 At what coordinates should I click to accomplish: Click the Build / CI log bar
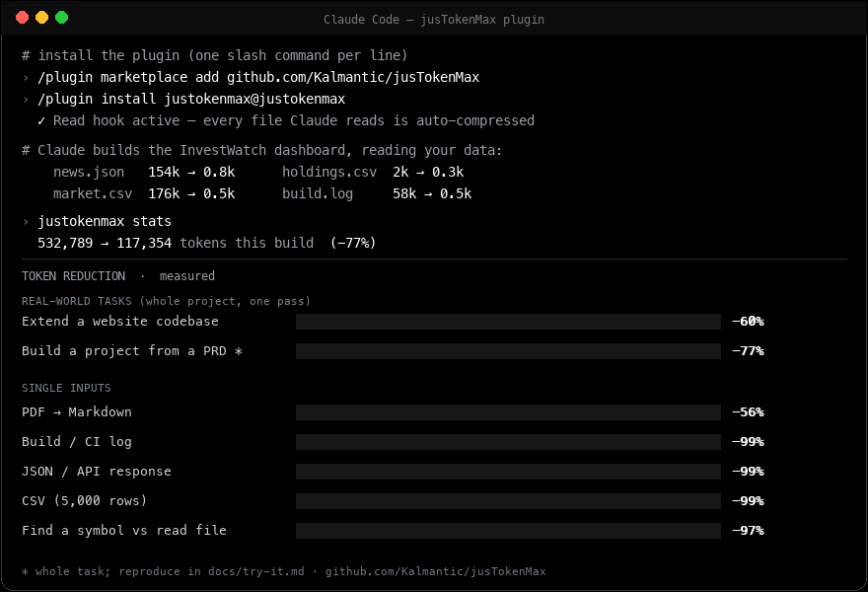508,442
